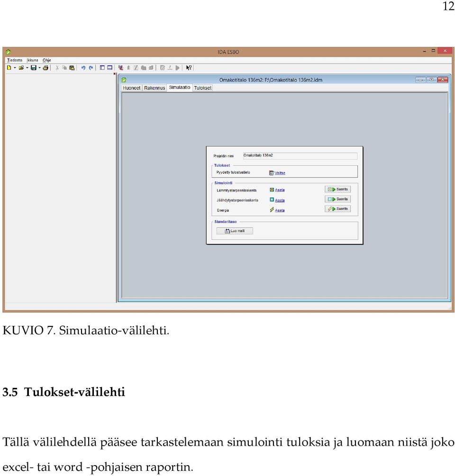This screenshot has height=476, width=455.
Task: Click the Paste clipboard icon
Action: (72, 68)
